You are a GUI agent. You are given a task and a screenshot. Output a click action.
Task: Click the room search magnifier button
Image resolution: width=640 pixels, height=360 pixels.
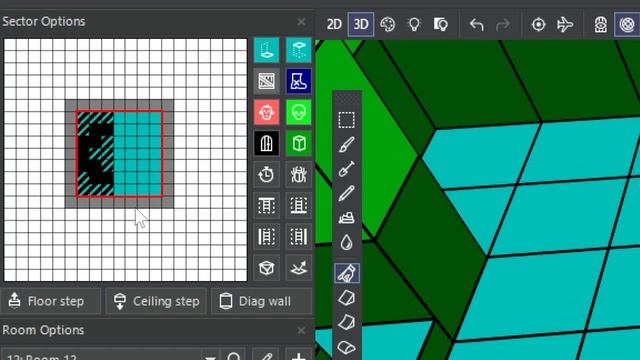[x=234, y=356]
